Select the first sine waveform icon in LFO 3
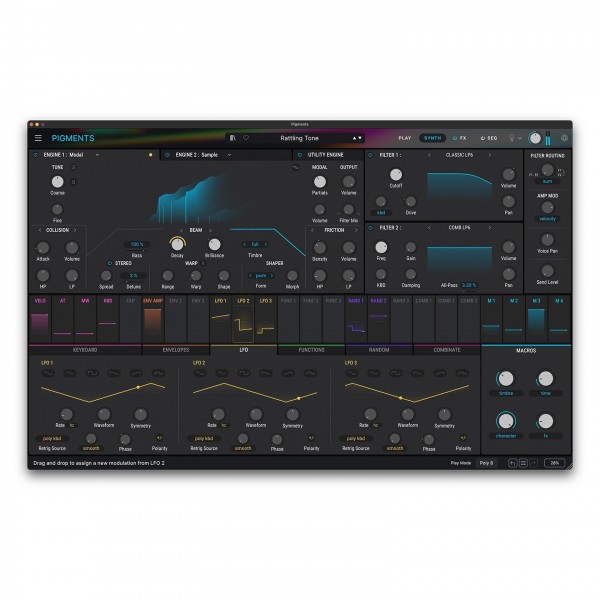 (x=352, y=373)
